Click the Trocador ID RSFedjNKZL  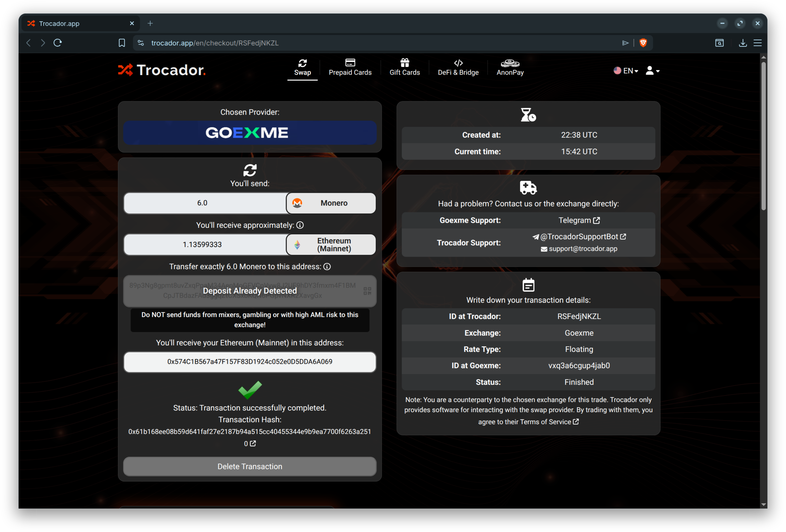579,316
